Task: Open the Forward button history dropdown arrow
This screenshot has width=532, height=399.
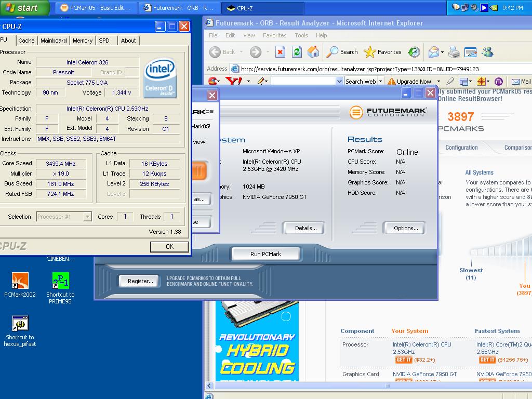Action: coord(268,52)
